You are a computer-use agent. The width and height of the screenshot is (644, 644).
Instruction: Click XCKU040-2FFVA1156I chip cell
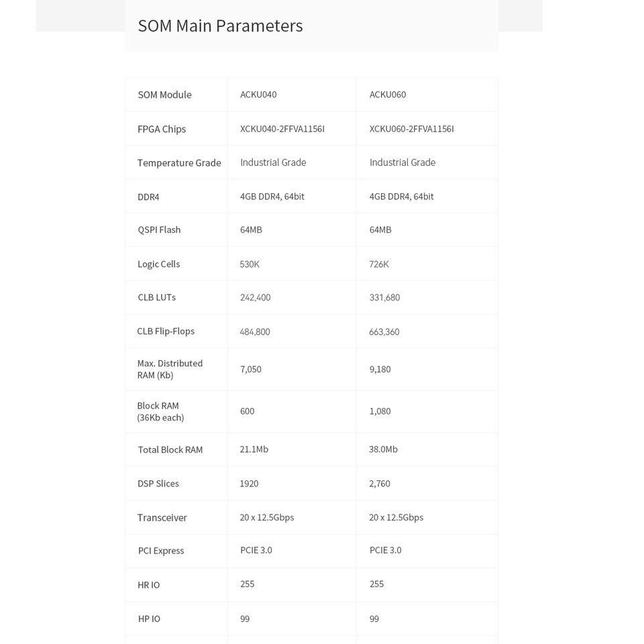point(282,129)
